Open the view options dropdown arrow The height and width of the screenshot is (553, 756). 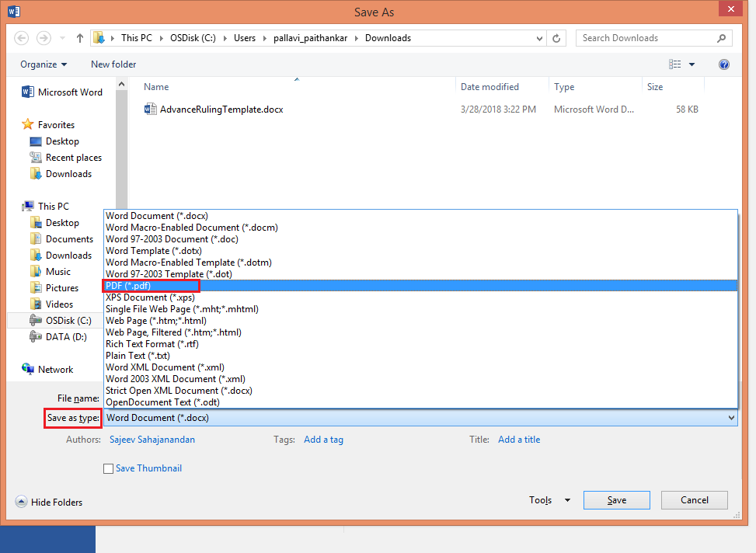(692, 64)
